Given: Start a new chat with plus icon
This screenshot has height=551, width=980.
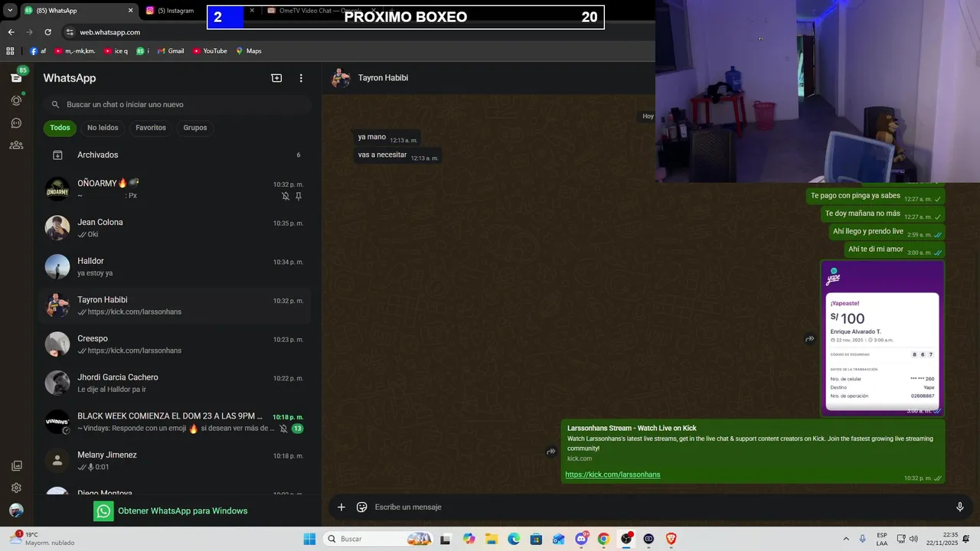Looking at the screenshot, I should click(x=276, y=78).
